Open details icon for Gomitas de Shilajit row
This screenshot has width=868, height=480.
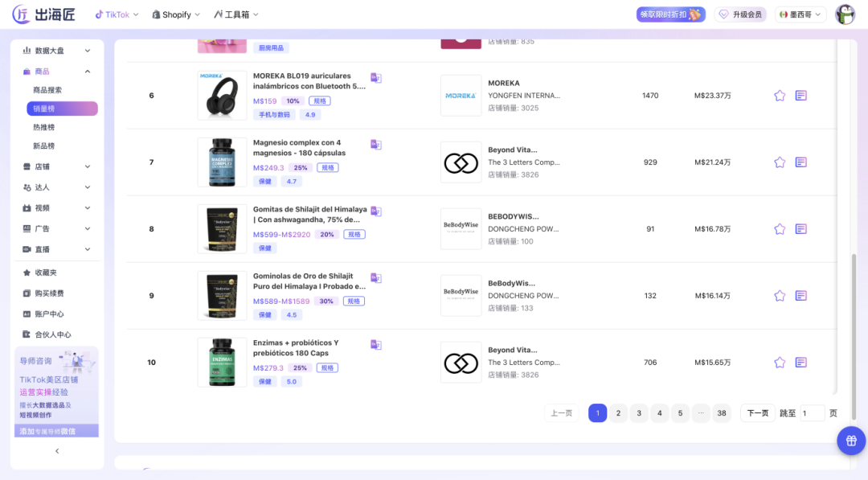tap(801, 229)
